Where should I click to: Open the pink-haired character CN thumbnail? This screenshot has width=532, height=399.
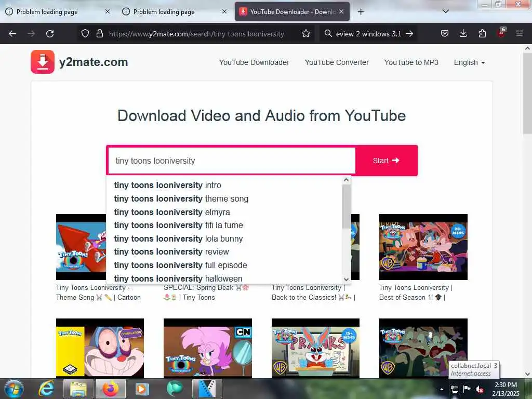coord(208,348)
